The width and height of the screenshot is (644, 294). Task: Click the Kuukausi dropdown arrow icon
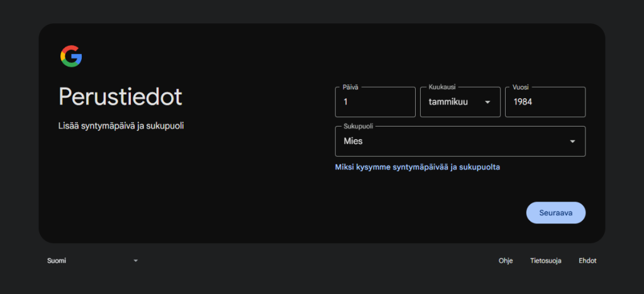487,103
